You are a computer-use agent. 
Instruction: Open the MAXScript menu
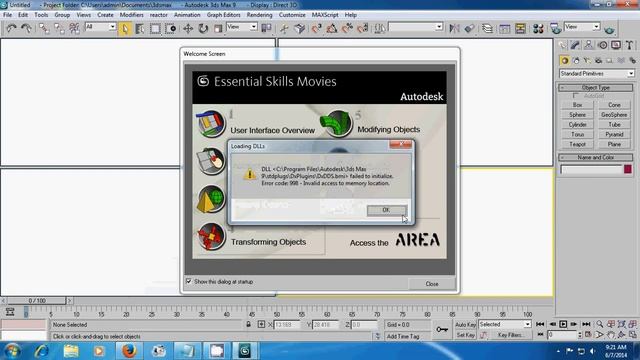click(x=325, y=15)
